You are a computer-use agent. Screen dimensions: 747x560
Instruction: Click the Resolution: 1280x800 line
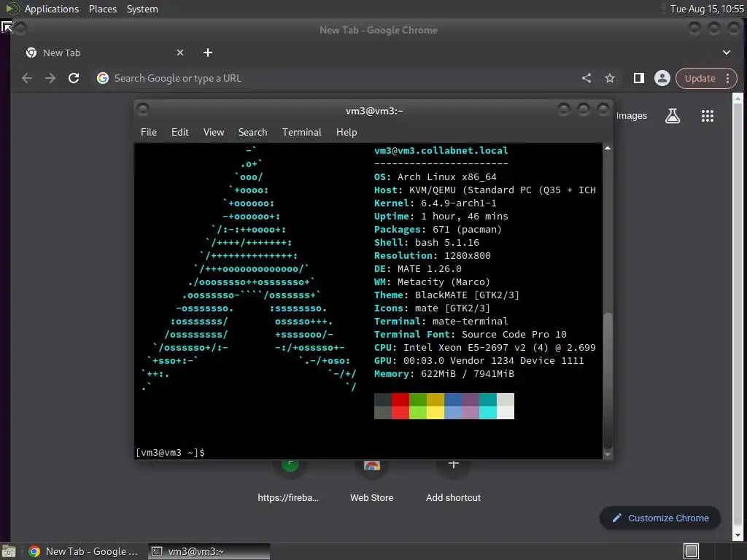(x=432, y=255)
